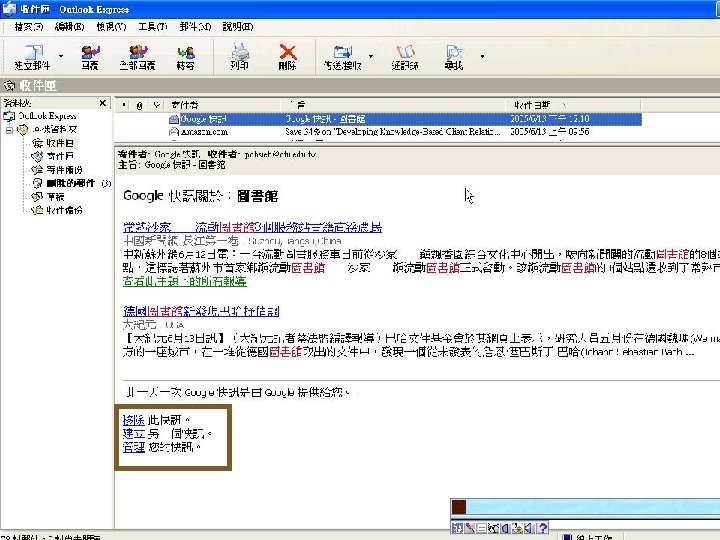Open the 檢視(V) View menu
Screen dimensions: 720x540
(111, 27)
